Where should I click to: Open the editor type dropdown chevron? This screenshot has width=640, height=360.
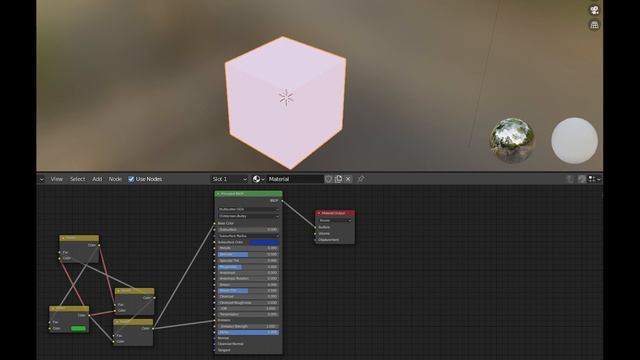(41, 179)
